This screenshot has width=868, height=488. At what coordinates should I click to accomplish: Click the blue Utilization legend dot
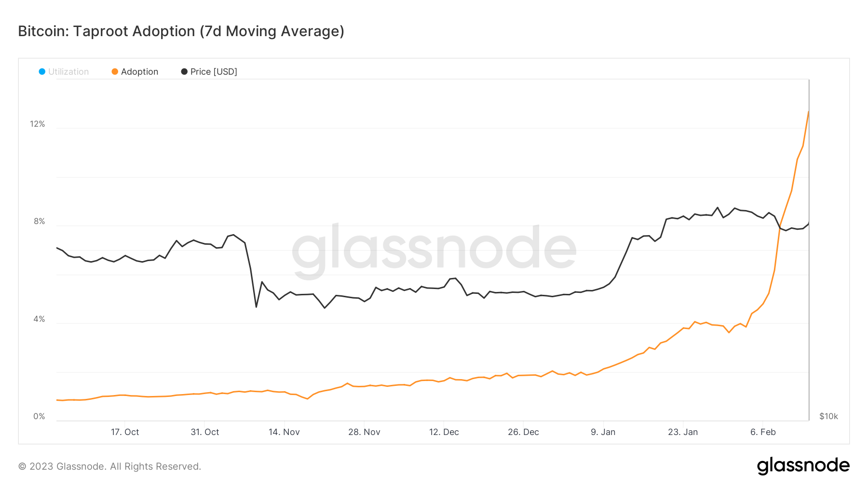click(42, 72)
